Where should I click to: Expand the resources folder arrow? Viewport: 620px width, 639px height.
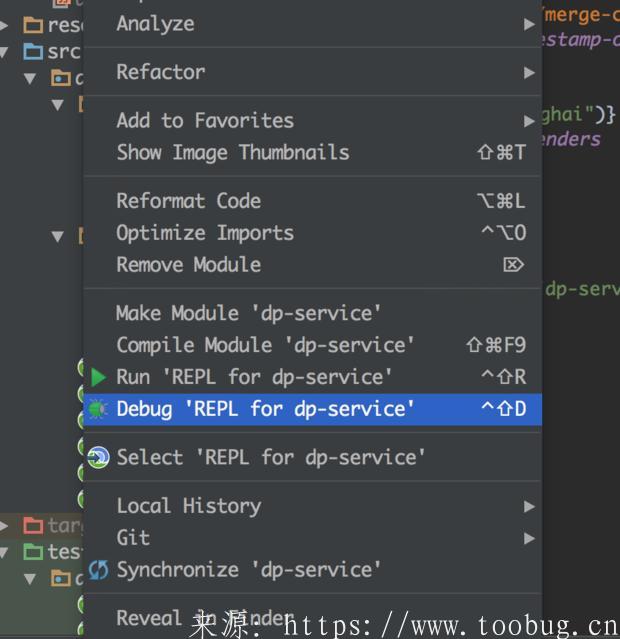[x=4, y=26]
